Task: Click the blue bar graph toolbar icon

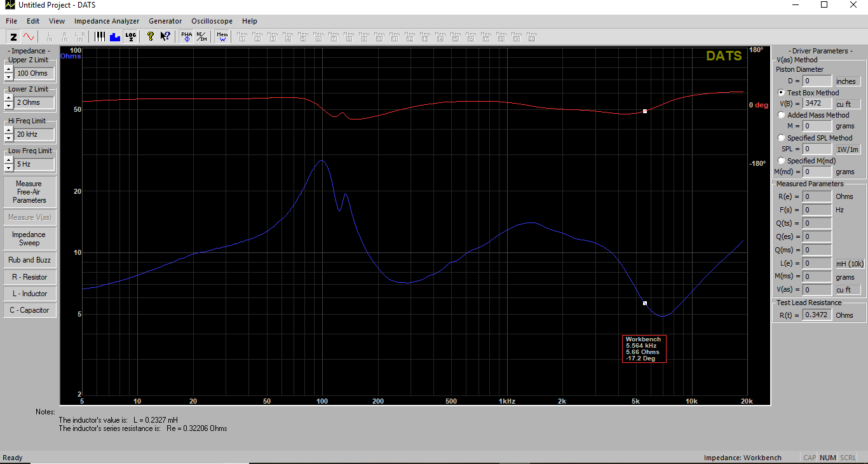Action: click(115, 37)
